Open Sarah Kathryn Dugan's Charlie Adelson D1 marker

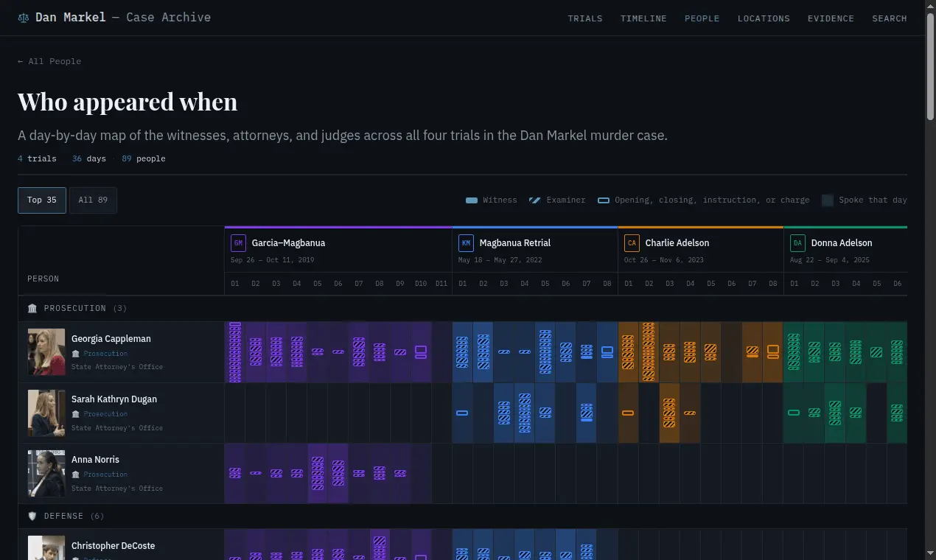(x=628, y=413)
